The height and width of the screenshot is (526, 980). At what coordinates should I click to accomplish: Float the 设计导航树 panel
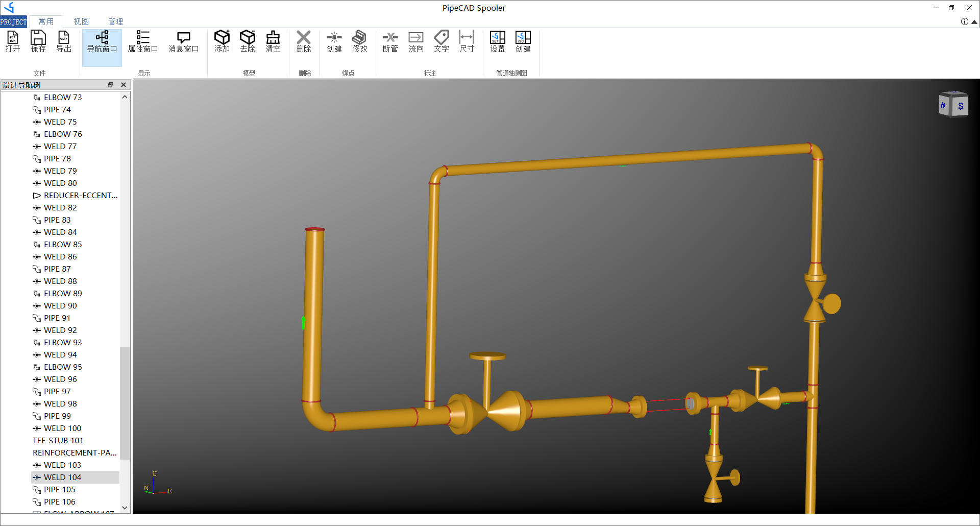coord(110,85)
